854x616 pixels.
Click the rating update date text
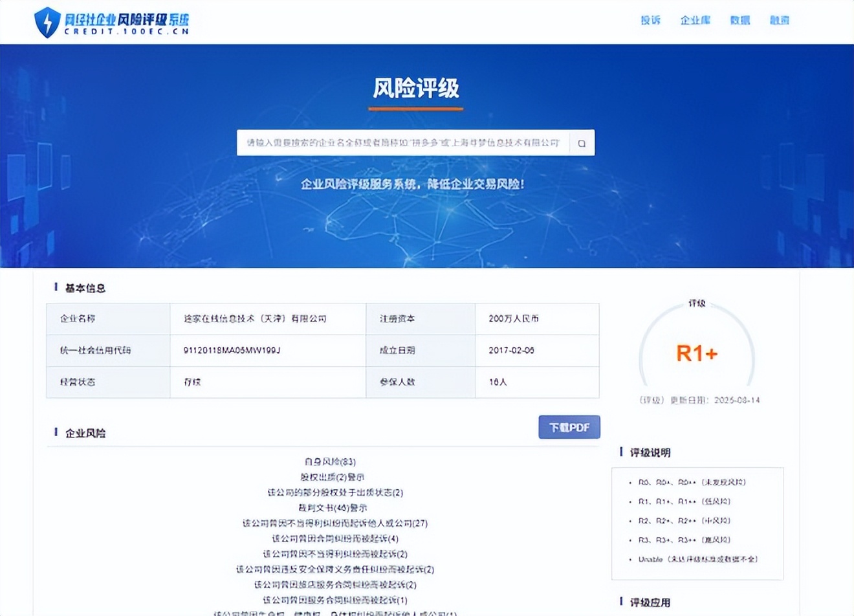(699, 400)
